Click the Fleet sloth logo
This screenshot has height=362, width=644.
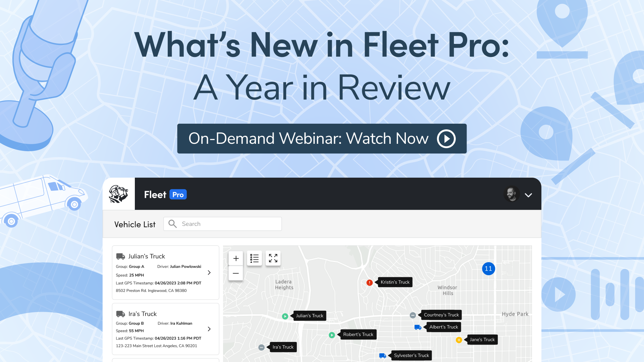[119, 194]
